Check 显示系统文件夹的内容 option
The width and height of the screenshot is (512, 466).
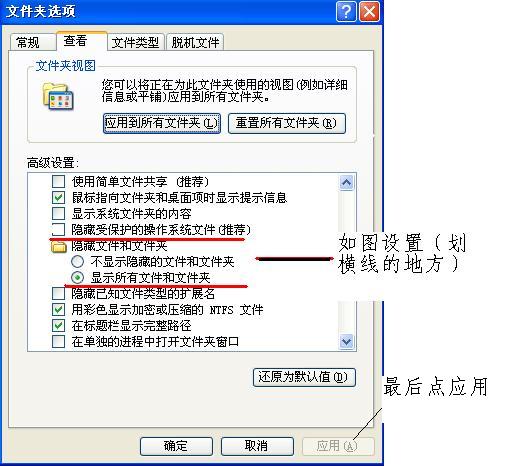coord(59,214)
